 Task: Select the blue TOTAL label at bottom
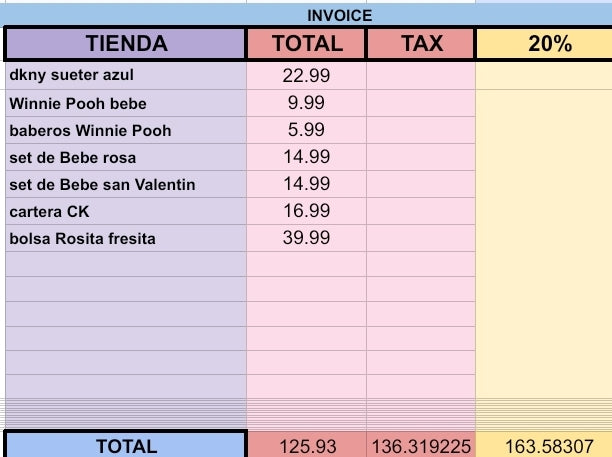[x=126, y=445]
